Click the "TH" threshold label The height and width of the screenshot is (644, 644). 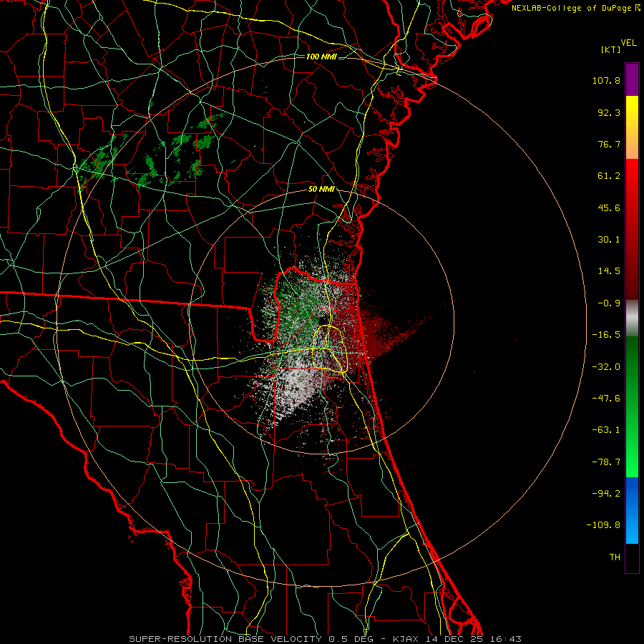point(615,557)
